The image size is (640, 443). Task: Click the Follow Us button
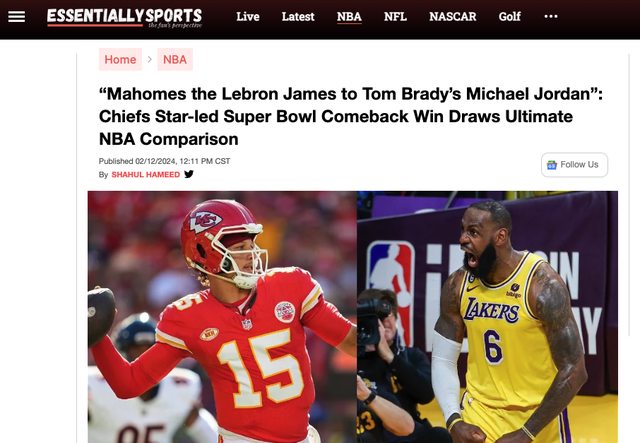point(574,165)
